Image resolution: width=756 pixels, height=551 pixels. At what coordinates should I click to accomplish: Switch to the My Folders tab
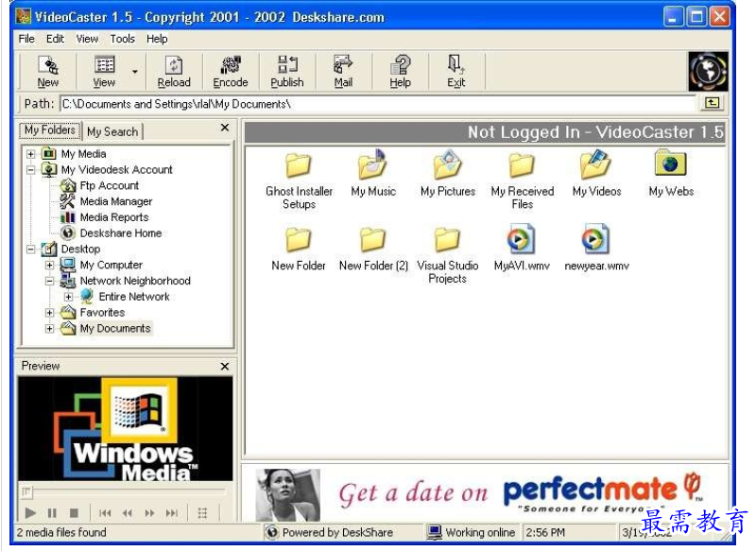tap(50, 130)
